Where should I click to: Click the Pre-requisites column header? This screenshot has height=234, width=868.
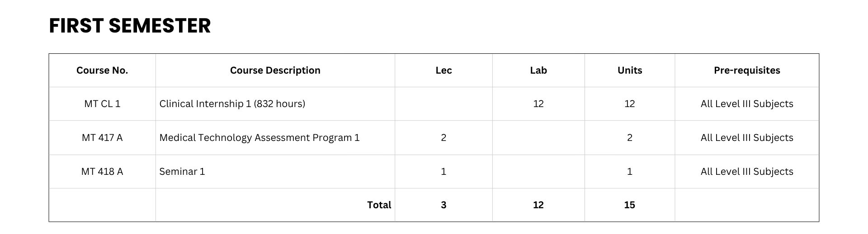(747, 70)
